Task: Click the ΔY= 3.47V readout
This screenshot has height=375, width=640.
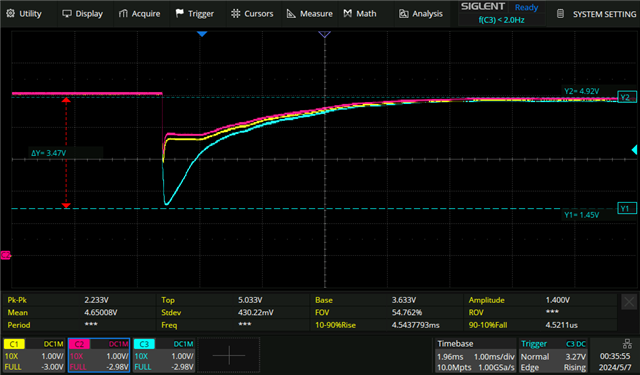Action: tap(49, 153)
